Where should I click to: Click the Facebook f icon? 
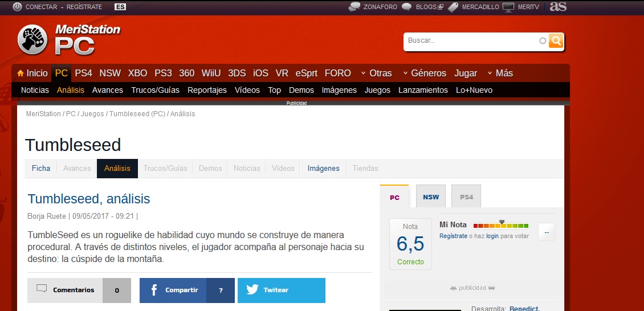point(154,290)
